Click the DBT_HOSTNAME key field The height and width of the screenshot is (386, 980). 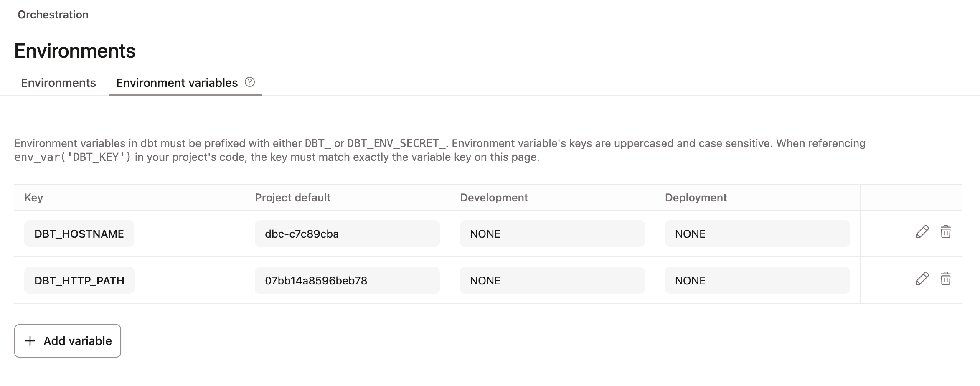(x=79, y=234)
